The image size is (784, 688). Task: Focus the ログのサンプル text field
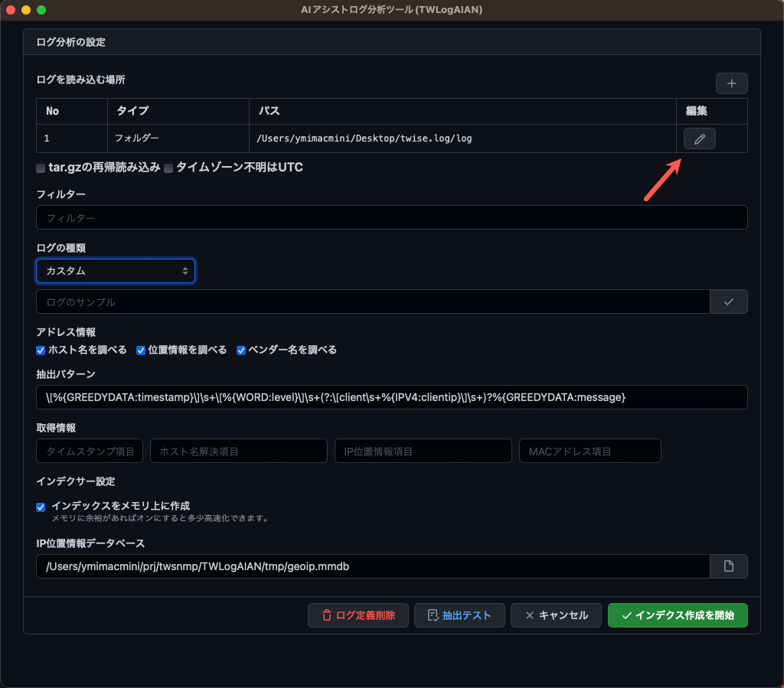[x=373, y=302]
